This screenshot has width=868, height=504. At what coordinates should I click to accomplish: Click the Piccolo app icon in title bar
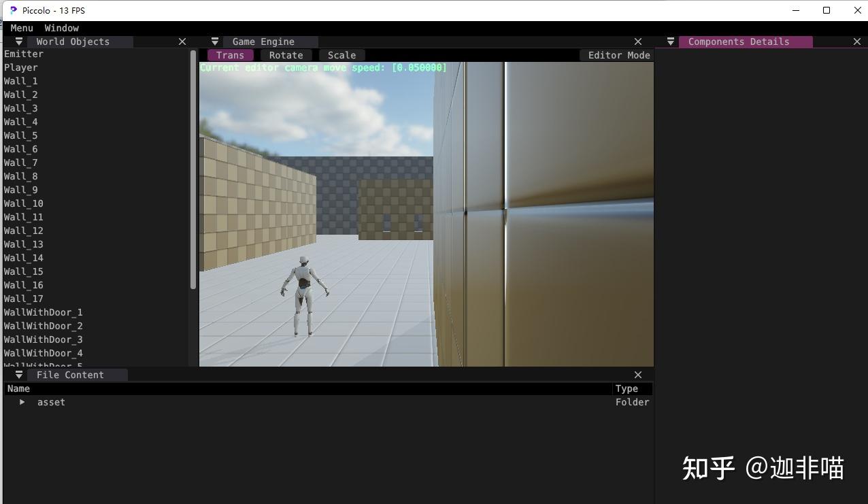pos(13,10)
